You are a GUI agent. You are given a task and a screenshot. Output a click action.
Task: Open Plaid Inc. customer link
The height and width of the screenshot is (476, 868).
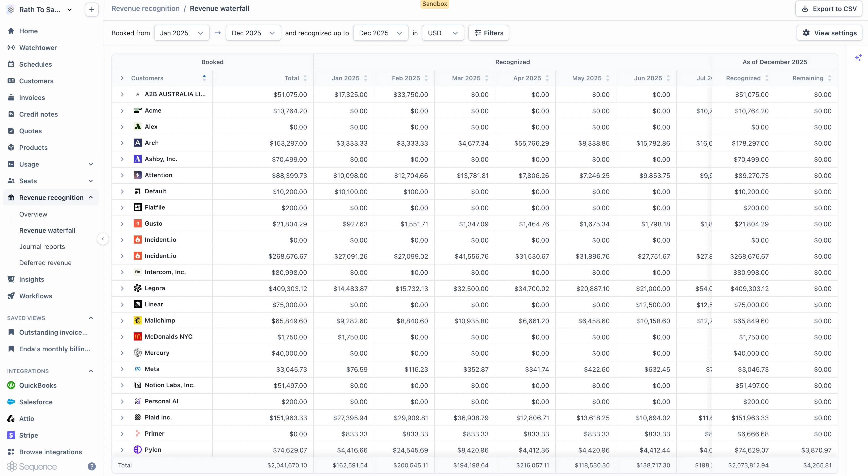[x=158, y=417]
